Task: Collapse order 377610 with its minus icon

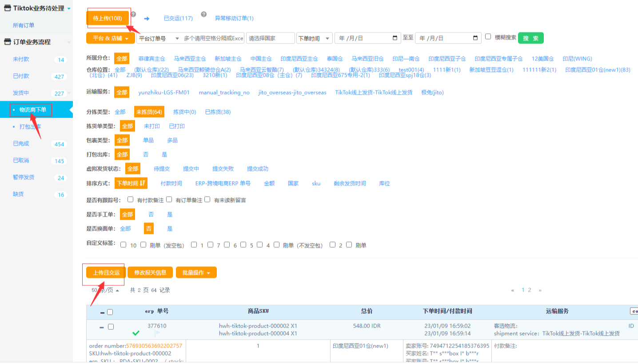Action: click(x=102, y=327)
